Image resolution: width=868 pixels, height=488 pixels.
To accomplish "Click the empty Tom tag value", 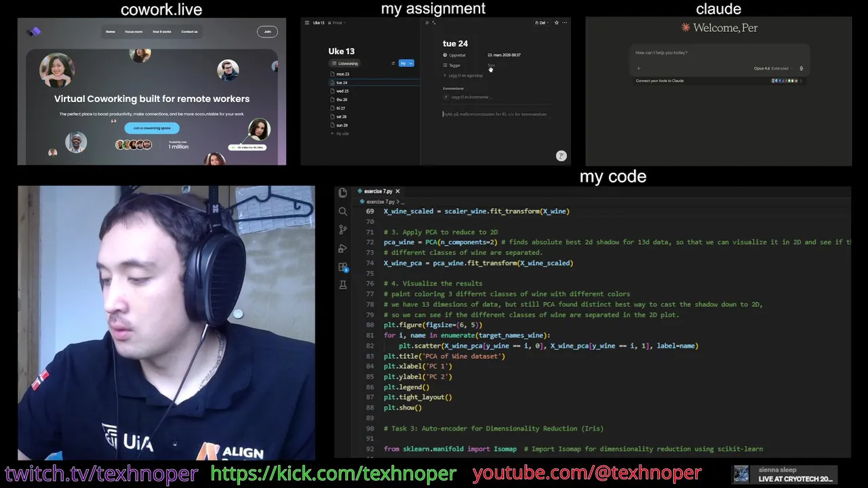I will tap(491, 65).
